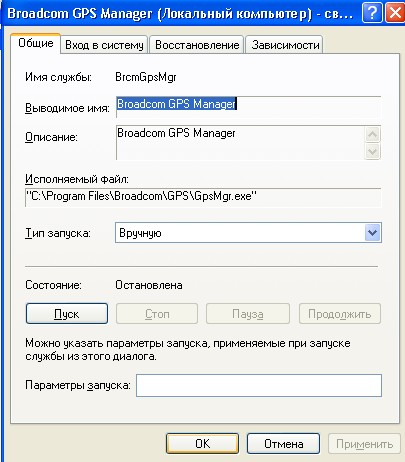This screenshot has width=405, height=462.
Task: Click the Имя службы label
Action: pos(58,77)
